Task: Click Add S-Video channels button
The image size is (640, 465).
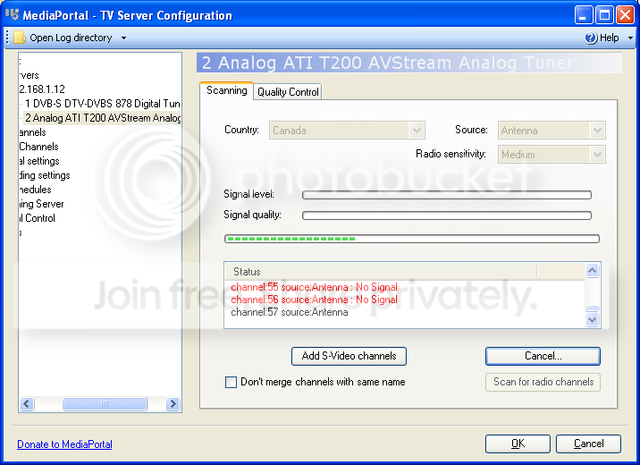Action: [x=349, y=356]
